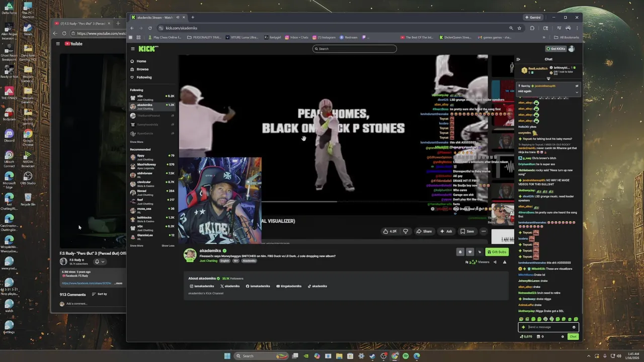Select MaxHolloway in Recommended channels
This screenshot has height=362, width=644.
[152, 166]
